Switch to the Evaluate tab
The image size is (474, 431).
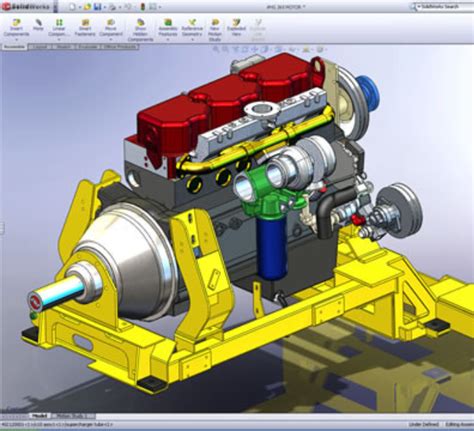coord(87,47)
